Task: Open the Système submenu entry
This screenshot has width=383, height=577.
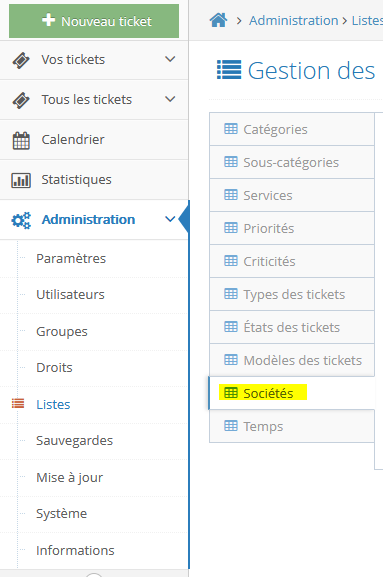Action: pos(61,513)
